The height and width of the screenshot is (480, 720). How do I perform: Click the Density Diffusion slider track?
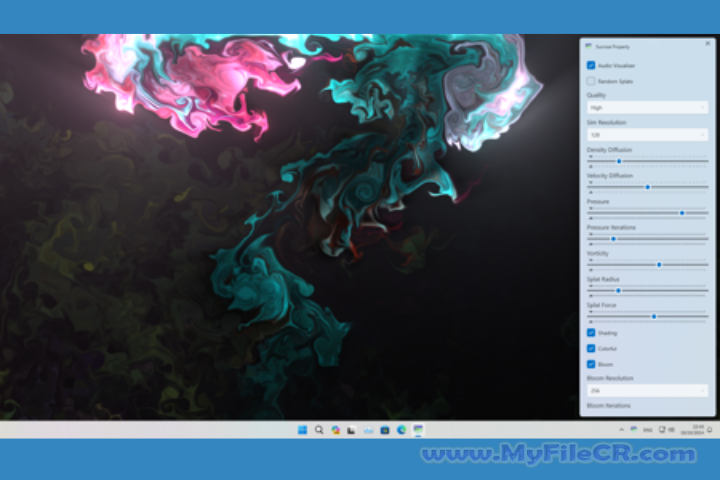pyautogui.click(x=647, y=161)
